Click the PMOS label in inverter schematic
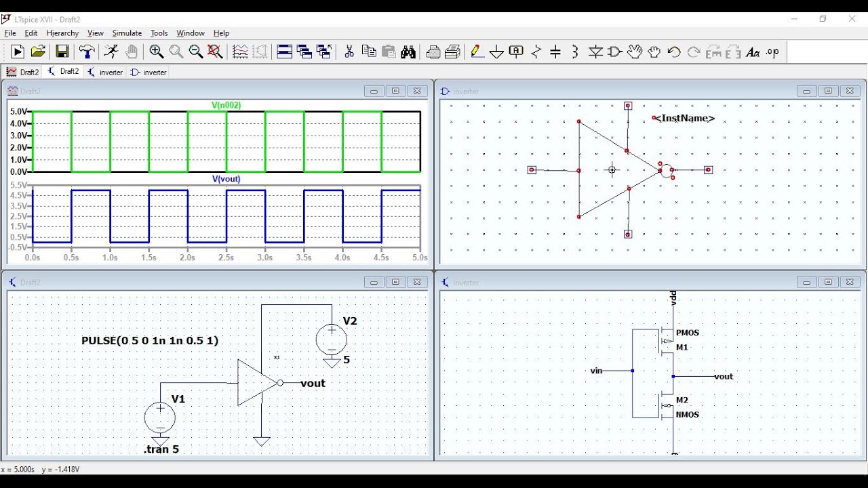This screenshot has height=488, width=868. pyautogui.click(x=688, y=333)
